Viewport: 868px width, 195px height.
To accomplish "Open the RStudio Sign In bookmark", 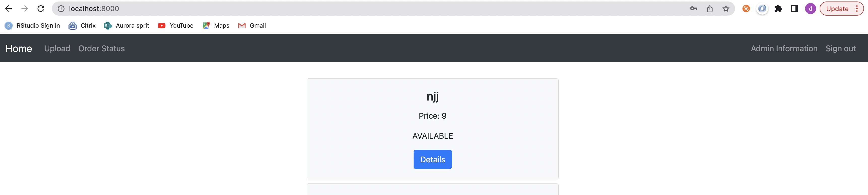I will tap(32, 26).
